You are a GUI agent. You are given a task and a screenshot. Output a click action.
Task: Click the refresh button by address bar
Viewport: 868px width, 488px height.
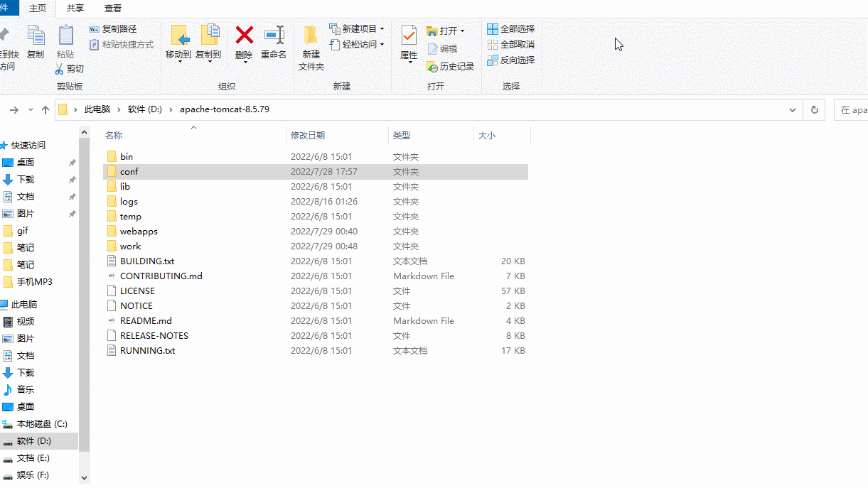tap(815, 110)
